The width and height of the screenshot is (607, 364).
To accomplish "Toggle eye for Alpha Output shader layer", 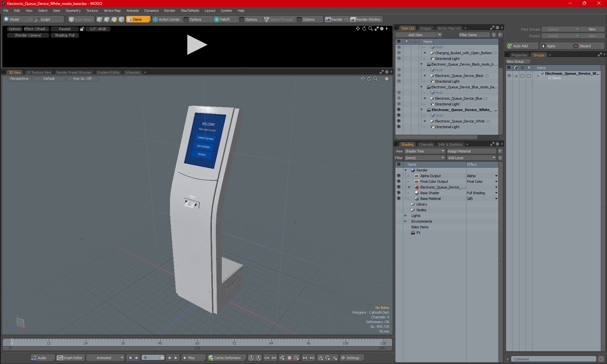I will (399, 176).
